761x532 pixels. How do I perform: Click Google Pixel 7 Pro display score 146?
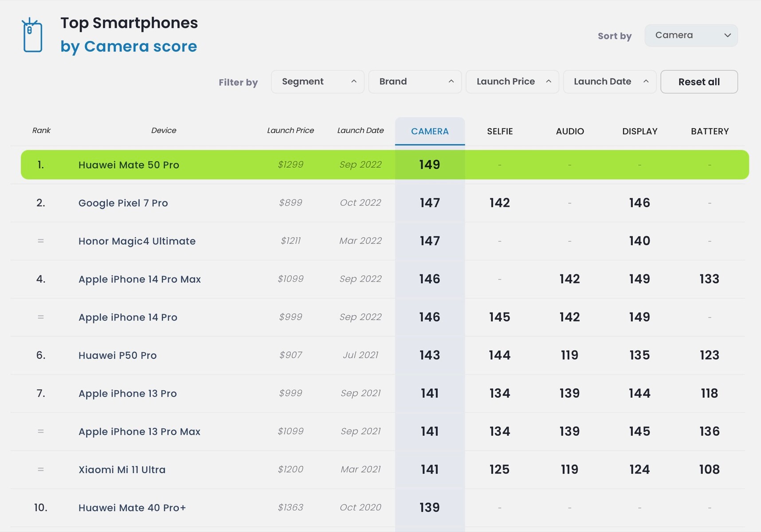639,203
